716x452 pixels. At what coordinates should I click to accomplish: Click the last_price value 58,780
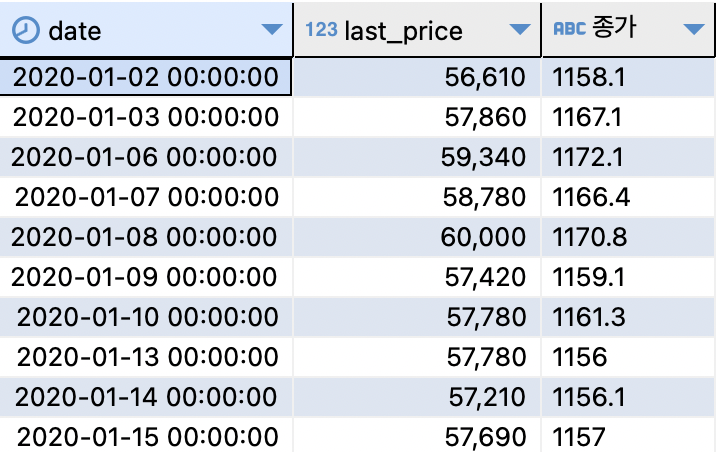point(417,197)
